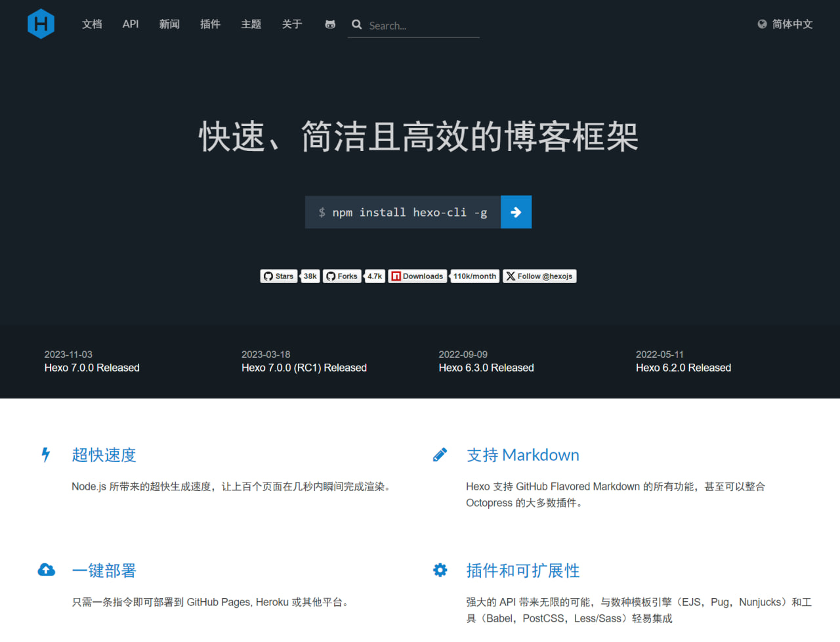Click the 4.7k forks count

tap(375, 276)
